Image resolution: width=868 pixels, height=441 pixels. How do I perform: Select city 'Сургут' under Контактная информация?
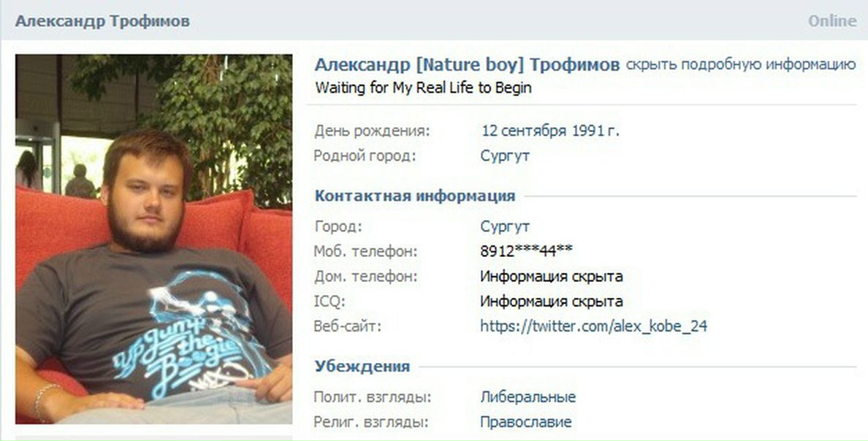tap(505, 227)
